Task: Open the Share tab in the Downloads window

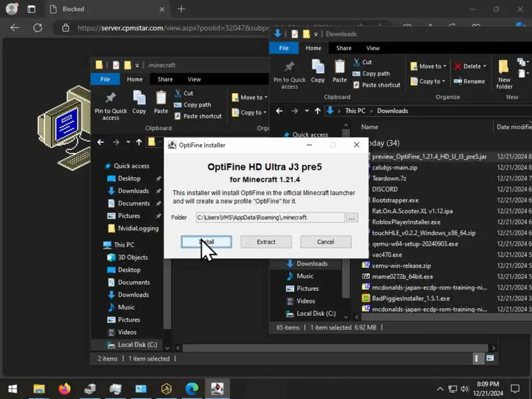Action: pos(344,48)
